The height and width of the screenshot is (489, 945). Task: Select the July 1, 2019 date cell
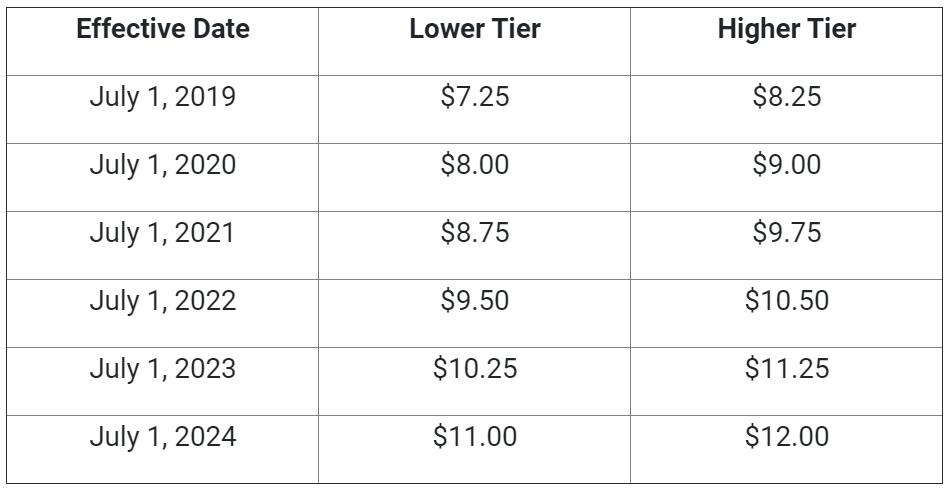tap(163, 97)
